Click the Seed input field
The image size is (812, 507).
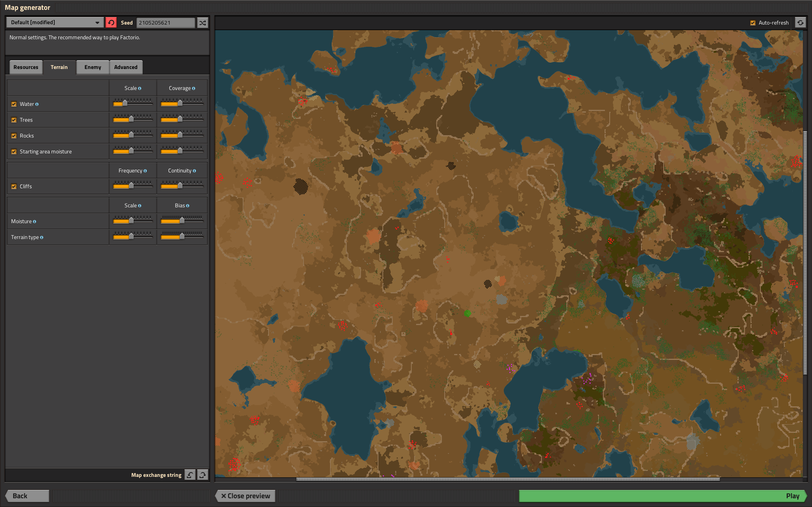tap(166, 23)
